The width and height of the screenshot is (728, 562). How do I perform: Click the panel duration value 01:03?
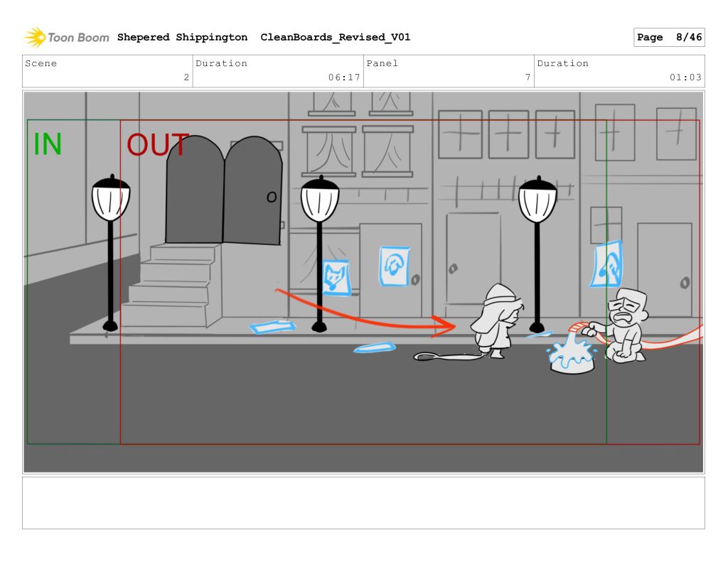[x=685, y=77]
